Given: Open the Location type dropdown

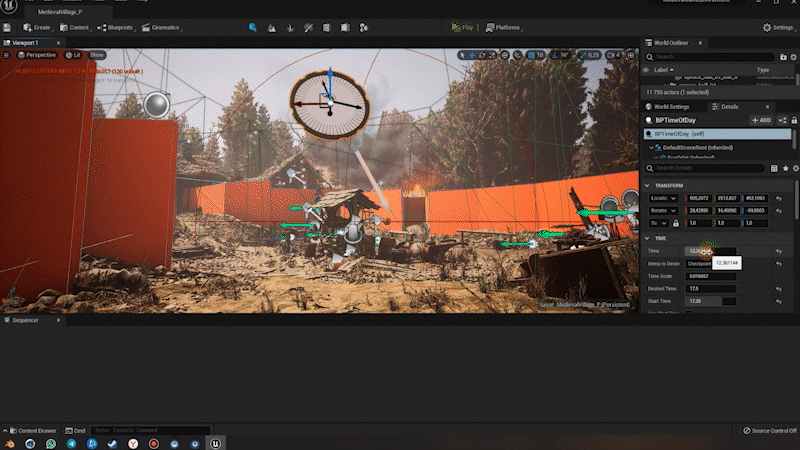Looking at the screenshot, I should coord(663,198).
